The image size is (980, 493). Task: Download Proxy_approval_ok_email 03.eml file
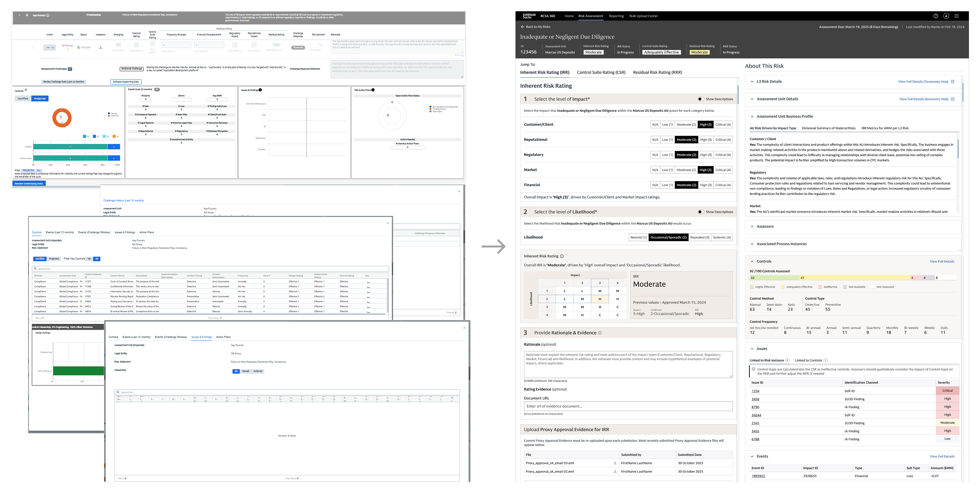(x=615, y=463)
